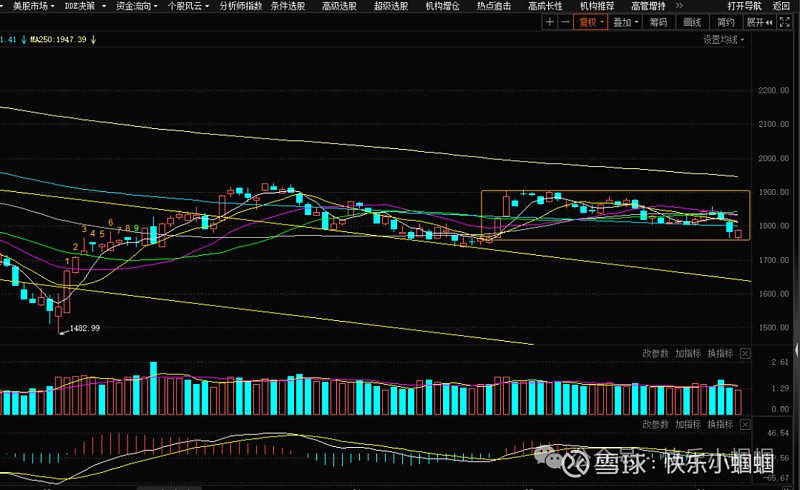Close the MACD indicator panel
The image size is (800, 490).
[745, 424]
